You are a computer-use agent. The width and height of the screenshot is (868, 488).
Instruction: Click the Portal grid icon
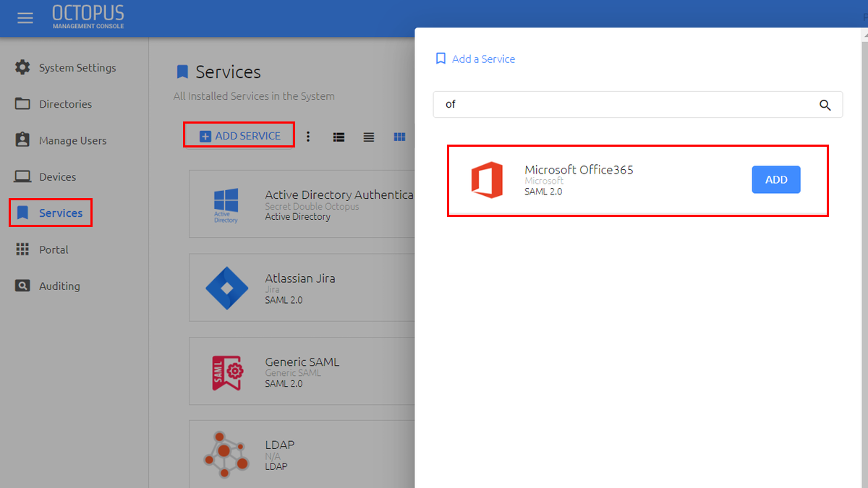coord(23,249)
